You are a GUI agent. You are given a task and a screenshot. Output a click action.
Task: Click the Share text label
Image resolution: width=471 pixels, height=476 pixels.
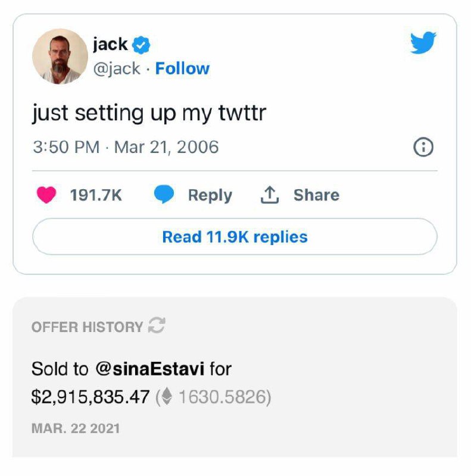pyautogui.click(x=316, y=195)
